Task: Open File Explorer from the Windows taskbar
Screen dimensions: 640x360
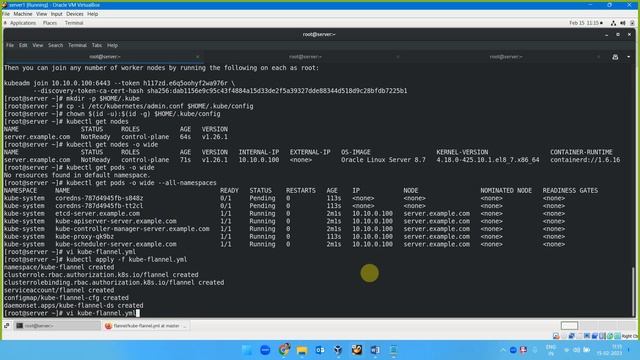Action: tap(302, 350)
